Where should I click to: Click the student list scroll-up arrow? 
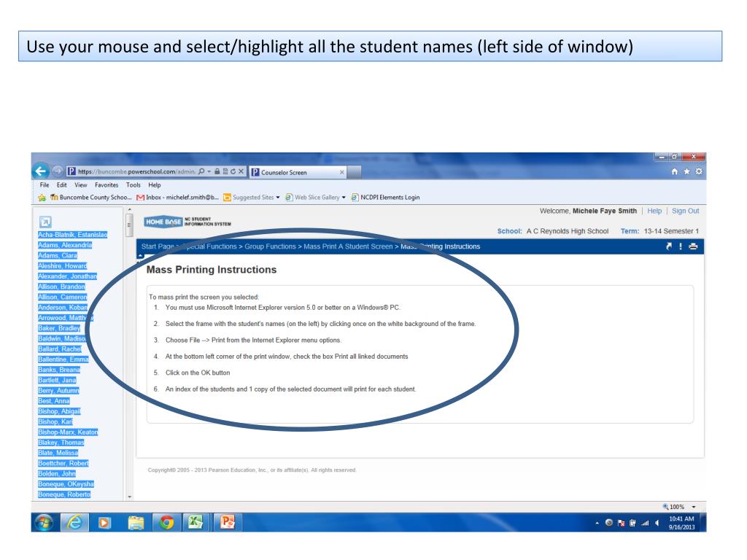click(130, 210)
